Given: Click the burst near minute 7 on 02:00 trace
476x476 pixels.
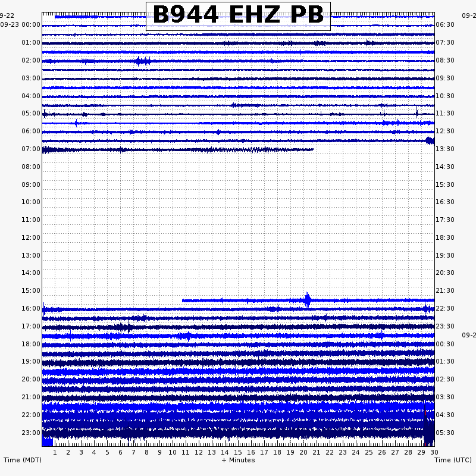Looking at the screenshot, I should [x=143, y=61].
